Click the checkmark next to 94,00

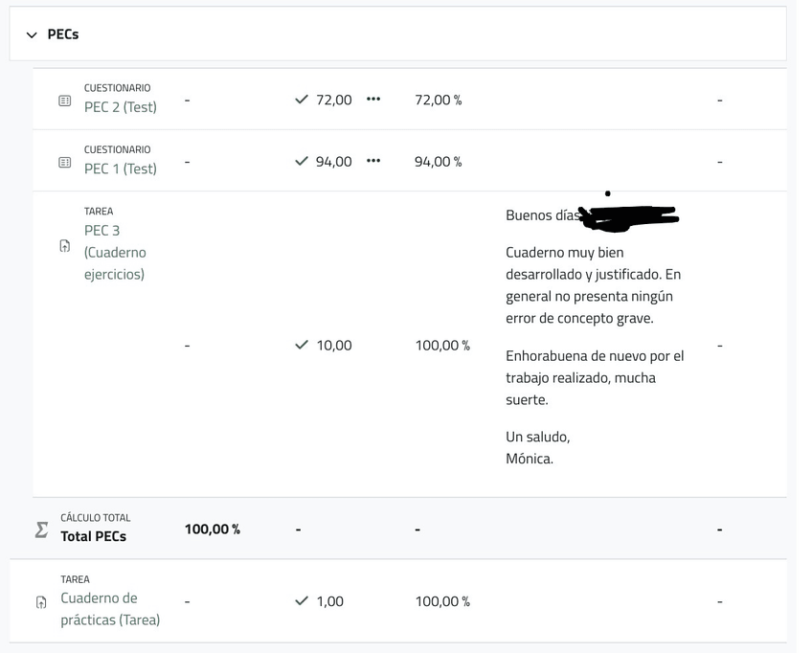click(303, 161)
